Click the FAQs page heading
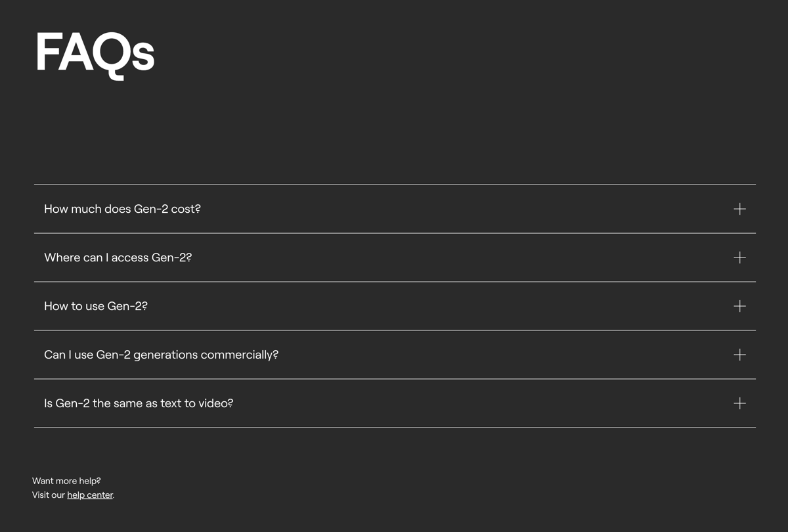This screenshot has height=532, width=788. (95, 54)
